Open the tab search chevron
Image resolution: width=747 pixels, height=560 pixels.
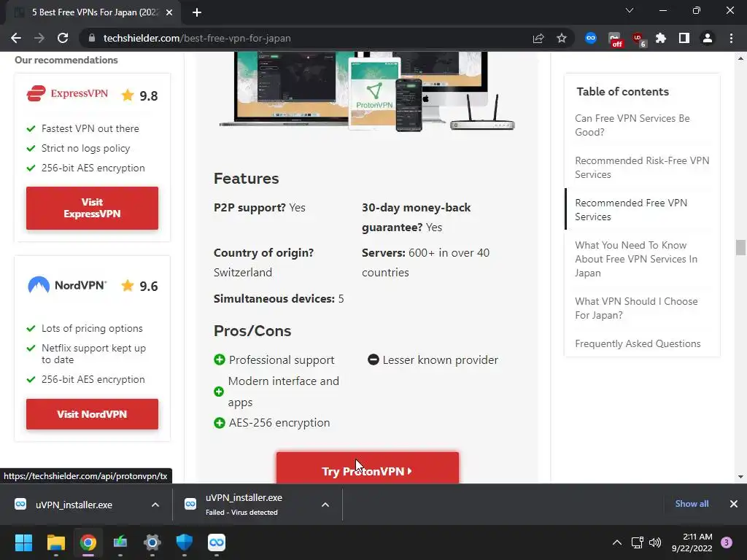click(x=630, y=10)
